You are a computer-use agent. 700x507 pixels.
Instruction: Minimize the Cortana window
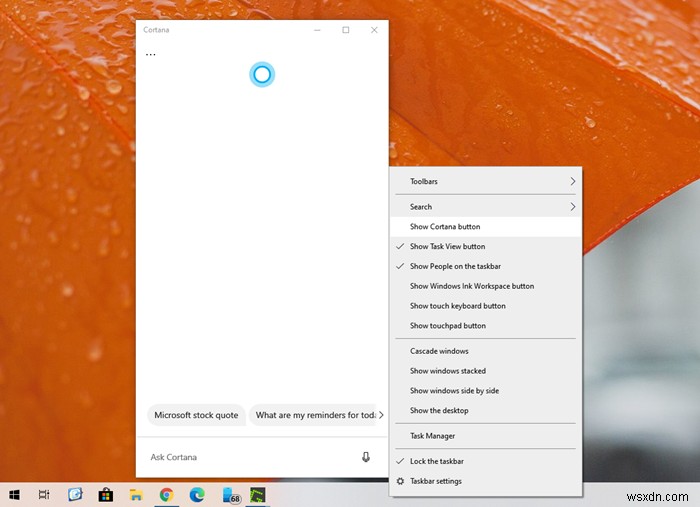coord(317,30)
